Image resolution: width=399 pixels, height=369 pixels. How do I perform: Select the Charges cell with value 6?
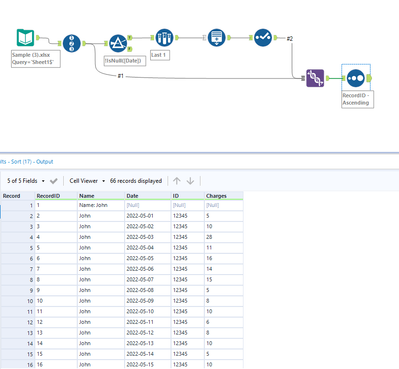(224, 322)
